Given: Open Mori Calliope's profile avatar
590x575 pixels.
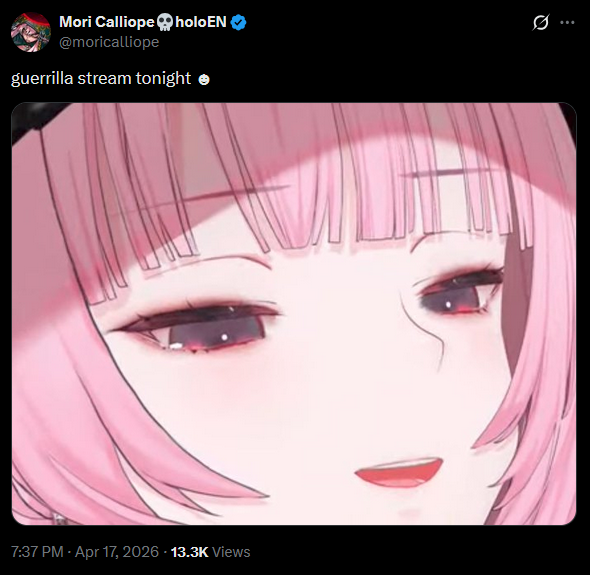Looking at the screenshot, I should (x=31, y=32).
